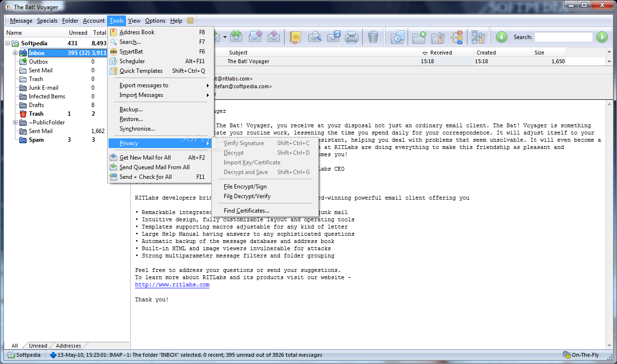Click the magnifier Search messages toolbar icon
The height and width of the screenshot is (364, 617).
click(315, 37)
